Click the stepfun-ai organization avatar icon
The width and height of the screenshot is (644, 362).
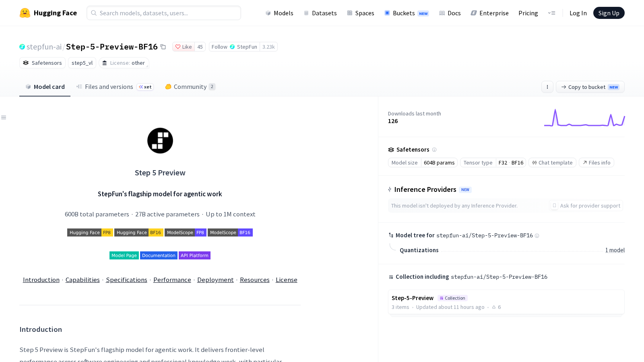(22, 47)
